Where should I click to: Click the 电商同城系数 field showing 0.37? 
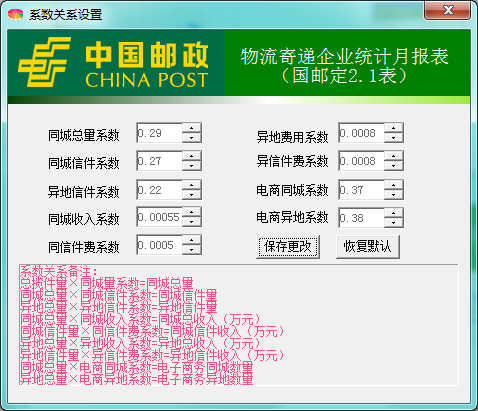coord(361,190)
